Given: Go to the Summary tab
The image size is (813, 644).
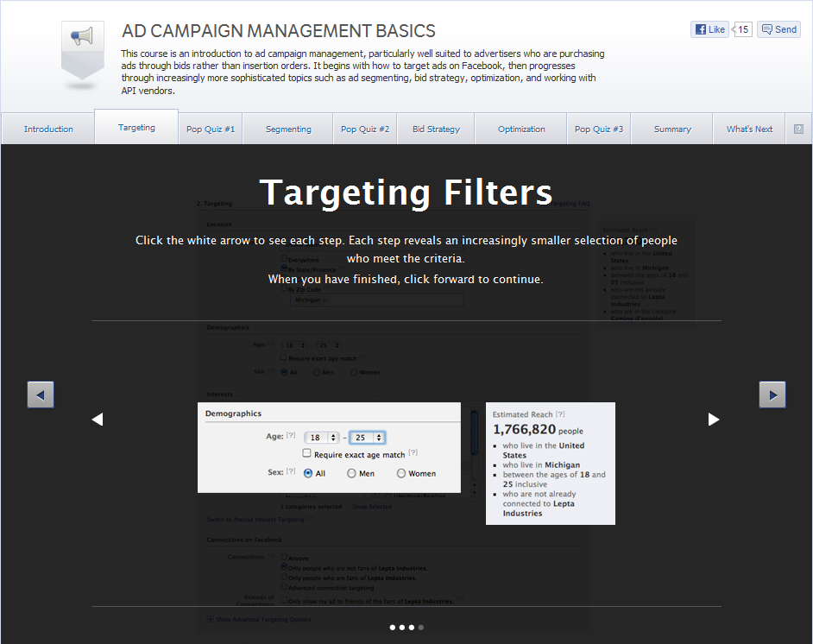Looking at the screenshot, I should (x=672, y=129).
